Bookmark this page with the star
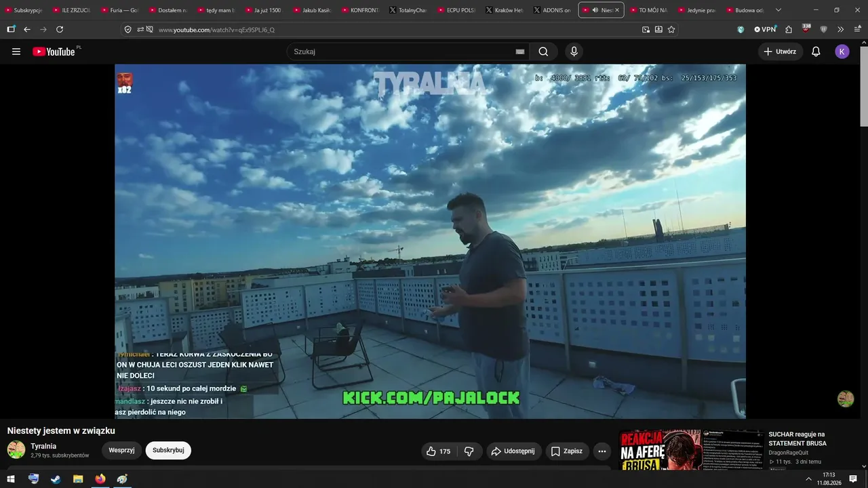This screenshot has height=488, width=868. 671,30
